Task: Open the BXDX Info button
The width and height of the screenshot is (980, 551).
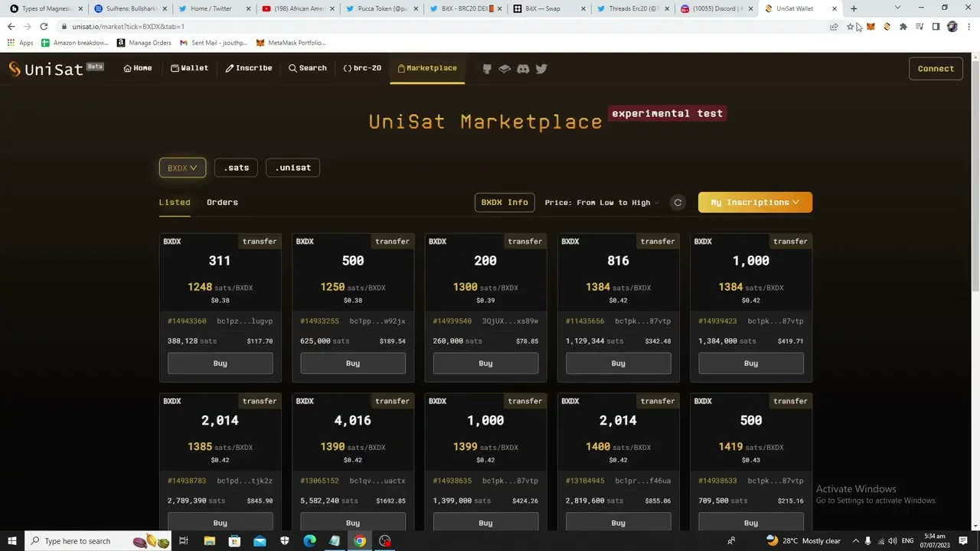Action: coord(505,202)
